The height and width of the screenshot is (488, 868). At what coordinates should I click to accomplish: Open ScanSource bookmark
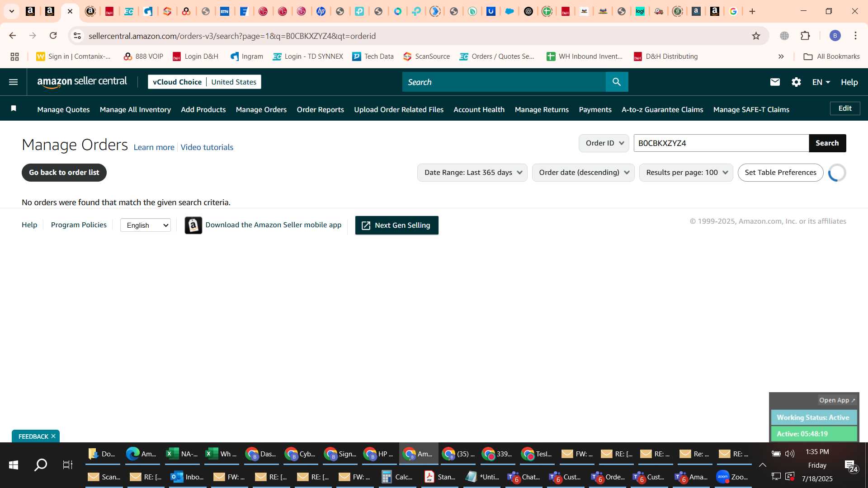tap(426, 56)
